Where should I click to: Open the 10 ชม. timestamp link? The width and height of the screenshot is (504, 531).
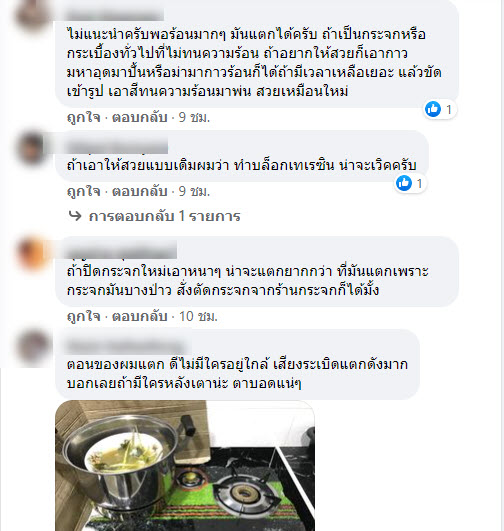[x=198, y=316]
